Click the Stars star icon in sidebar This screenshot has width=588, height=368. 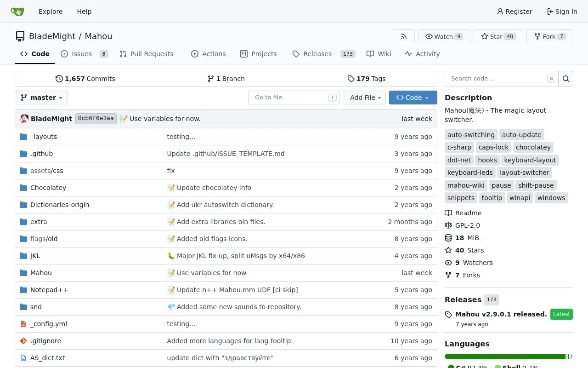click(x=448, y=250)
